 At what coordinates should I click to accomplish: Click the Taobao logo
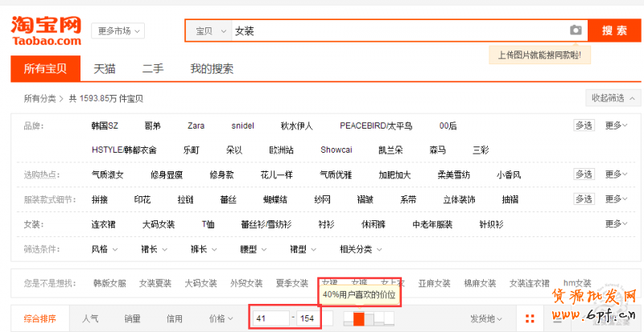[46, 30]
